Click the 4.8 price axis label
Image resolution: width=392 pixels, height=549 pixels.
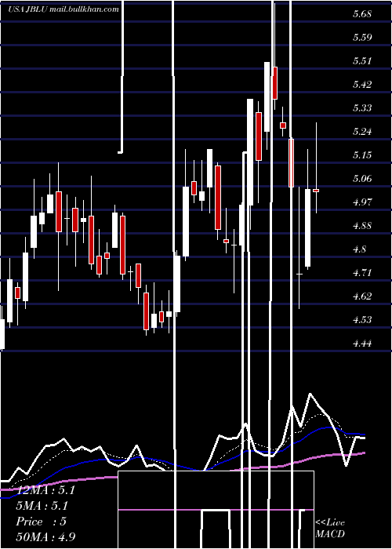click(x=360, y=249)
